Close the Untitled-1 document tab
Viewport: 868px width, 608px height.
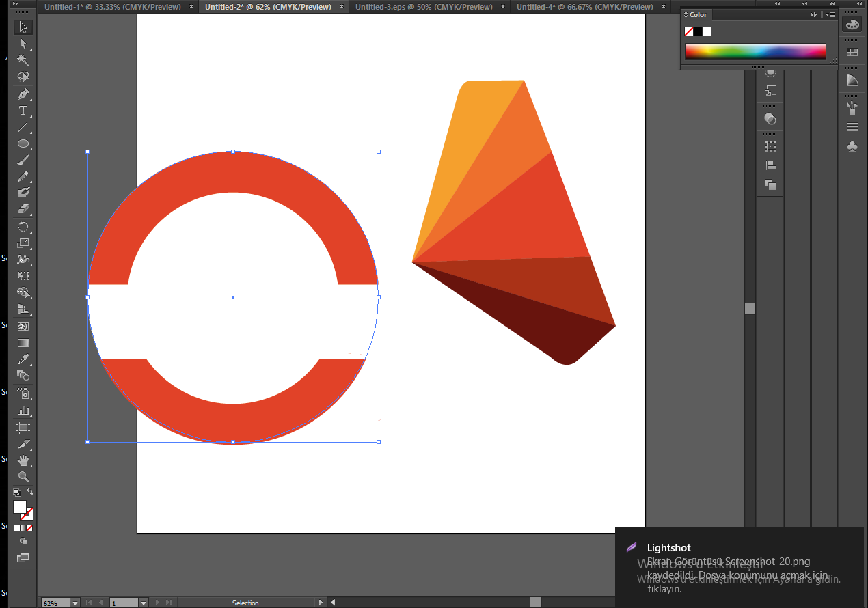click(x=191, y=7)
